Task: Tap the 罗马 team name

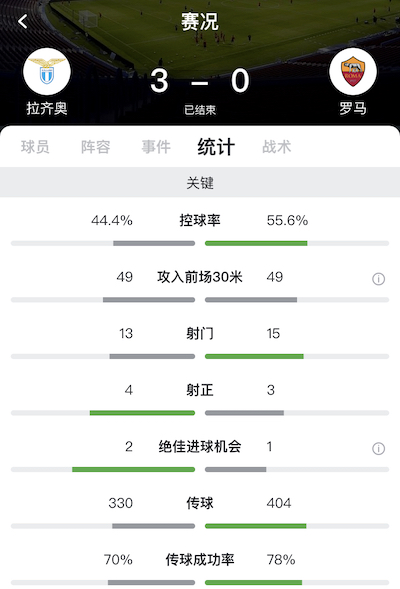Action: coord(353,109)
